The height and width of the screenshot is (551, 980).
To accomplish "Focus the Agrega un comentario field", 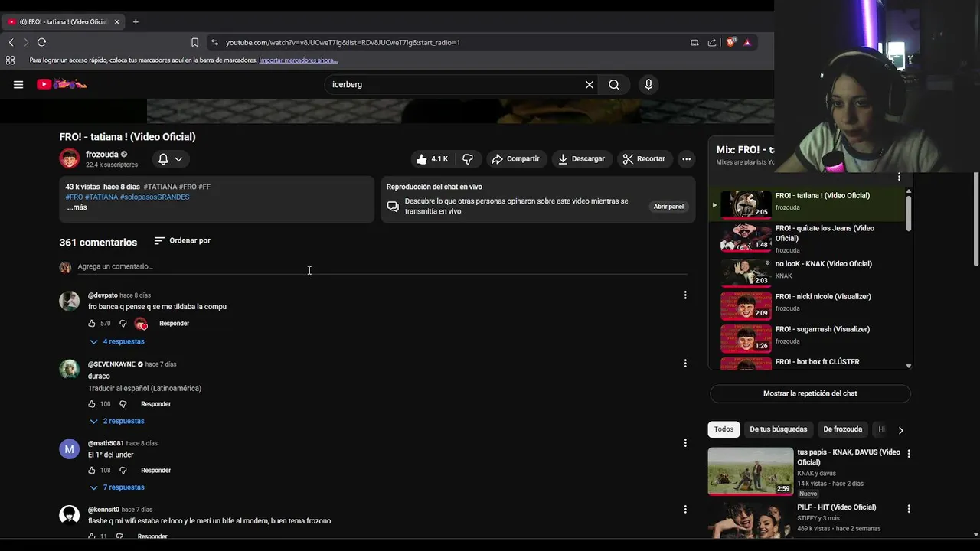I will pyautogui.click(x=382, y=266).
